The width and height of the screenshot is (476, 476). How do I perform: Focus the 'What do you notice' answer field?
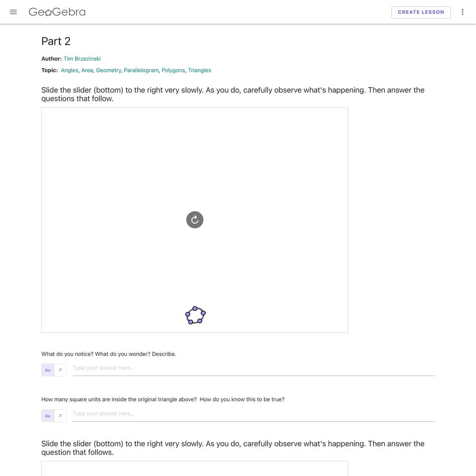click(x=254, y=368)
